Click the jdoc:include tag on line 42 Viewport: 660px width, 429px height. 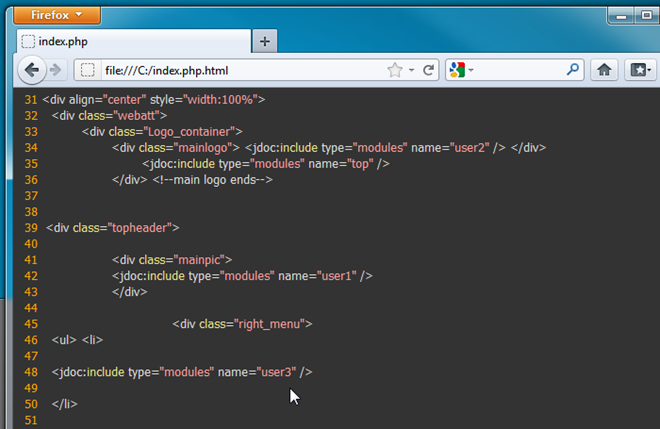[x=242, y=276]
